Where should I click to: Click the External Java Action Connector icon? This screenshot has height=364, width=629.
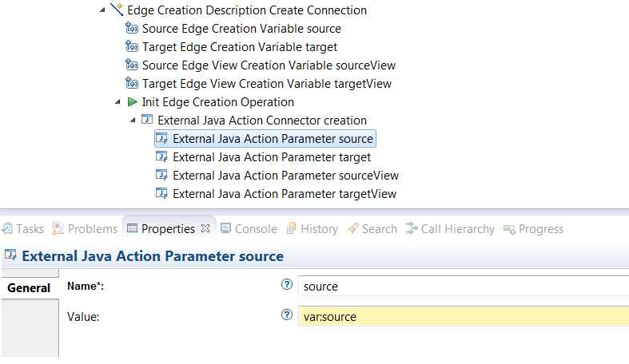[x=147, y=119]
